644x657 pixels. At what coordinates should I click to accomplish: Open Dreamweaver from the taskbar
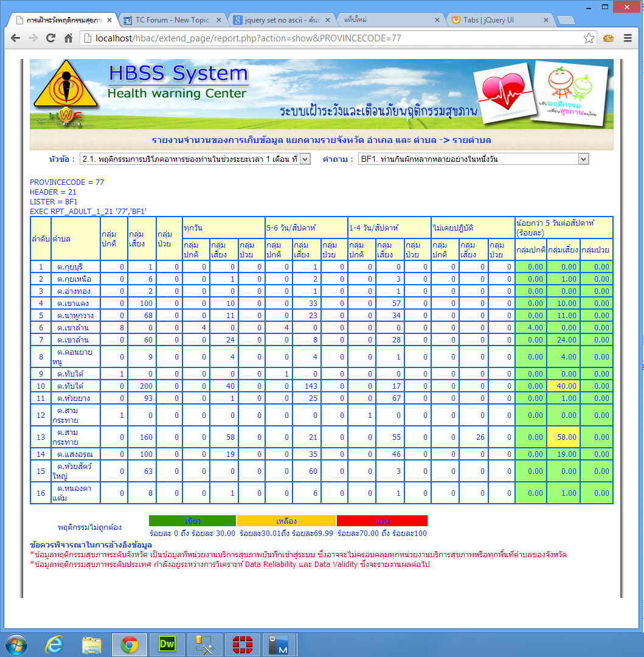[x=167, y=645]
